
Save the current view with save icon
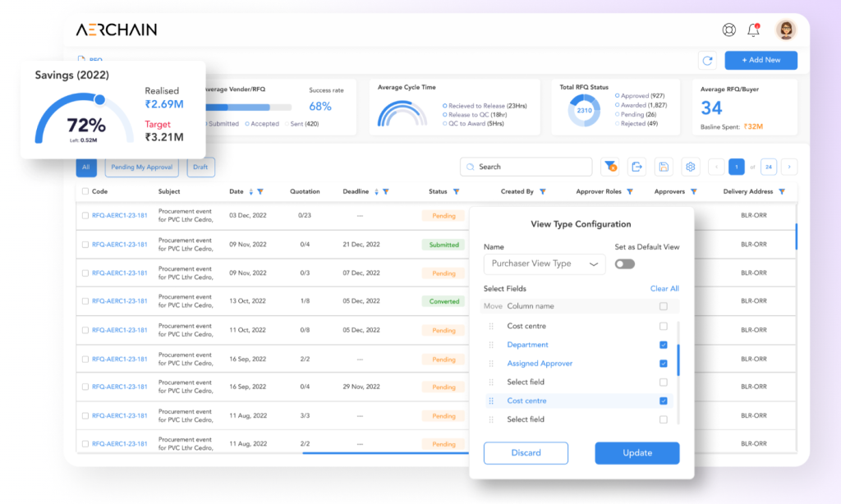664,167
